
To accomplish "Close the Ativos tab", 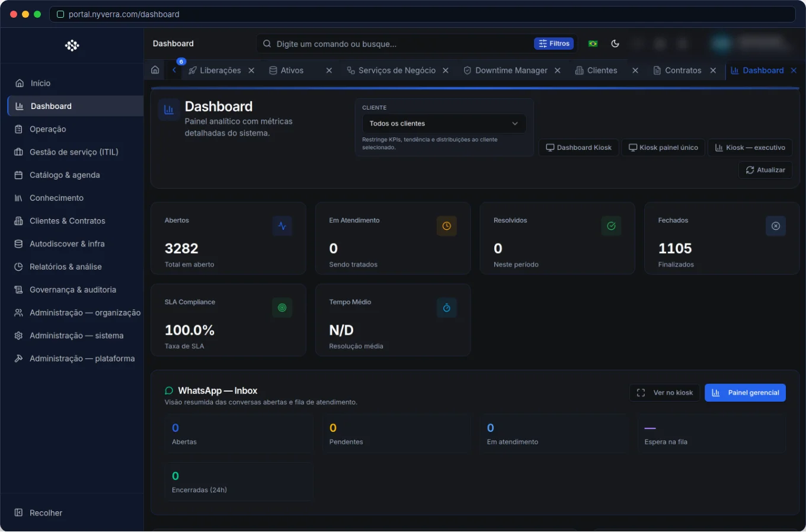I will [x=329, y=70].
